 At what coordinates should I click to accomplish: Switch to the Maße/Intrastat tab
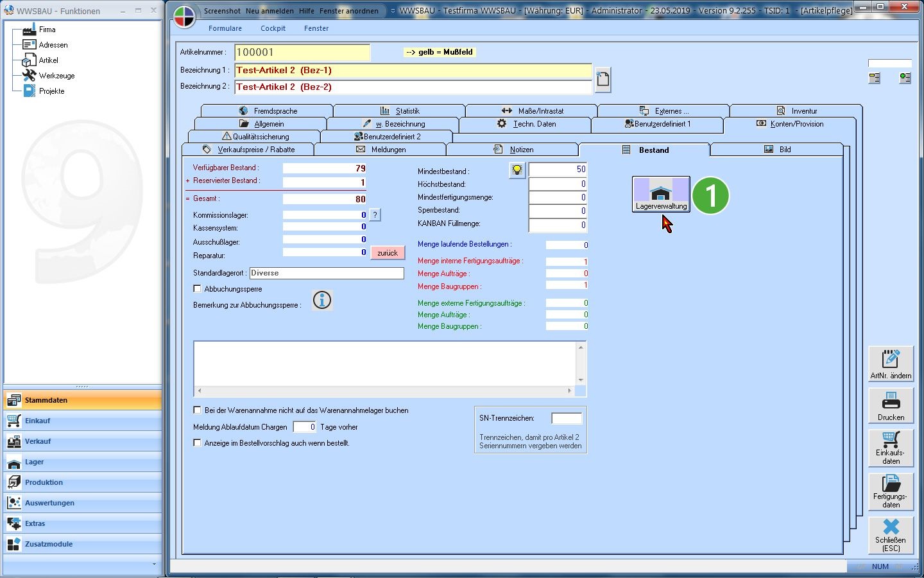click(531, 111)
